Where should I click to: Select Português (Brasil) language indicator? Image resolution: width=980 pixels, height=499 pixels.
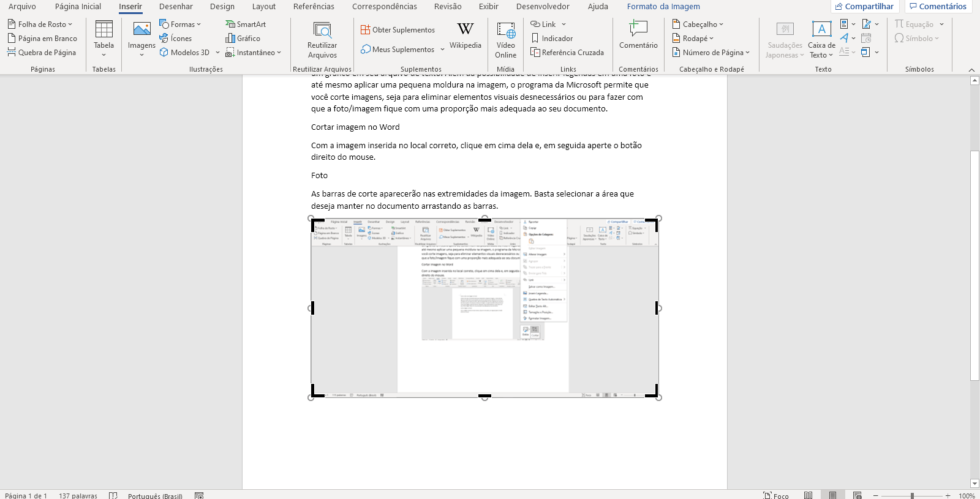(155, 495)
